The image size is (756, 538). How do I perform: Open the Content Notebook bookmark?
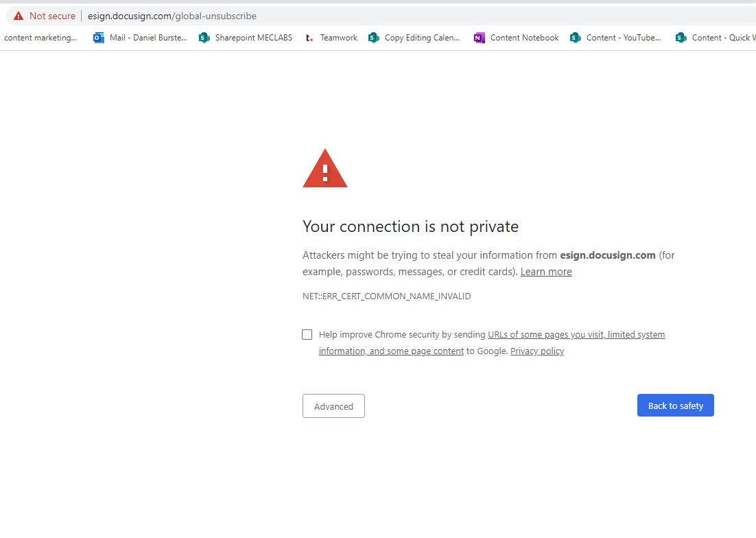coord(524,38)
